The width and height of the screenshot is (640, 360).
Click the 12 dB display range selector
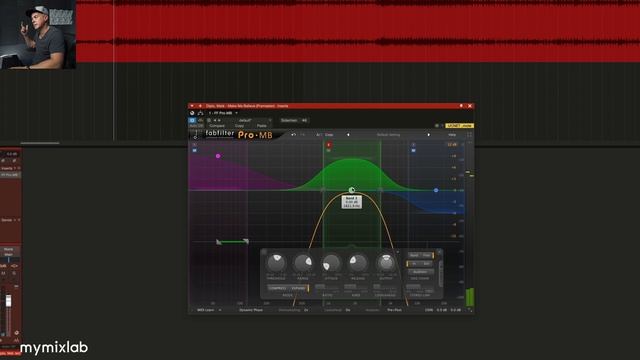[x=452, y=144]
